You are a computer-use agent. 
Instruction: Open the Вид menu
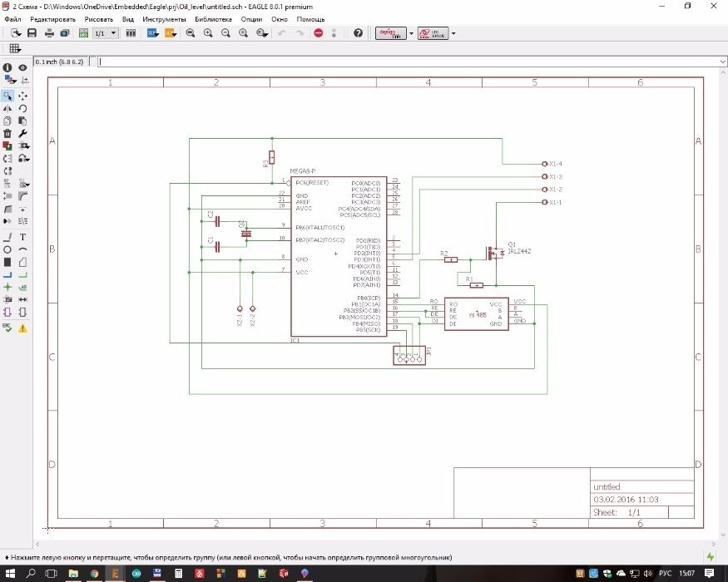[128, 19]
